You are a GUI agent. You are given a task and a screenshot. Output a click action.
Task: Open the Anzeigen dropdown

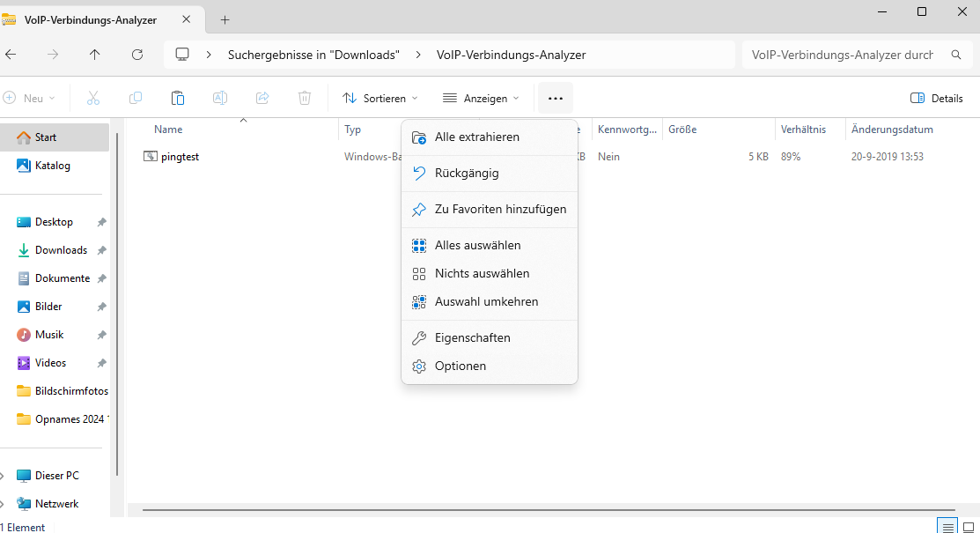481,99
